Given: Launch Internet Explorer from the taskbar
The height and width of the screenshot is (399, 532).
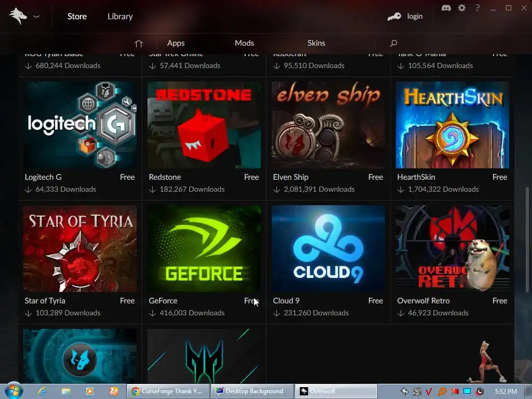Looking at the screenshot, I should tap(42, 391).
